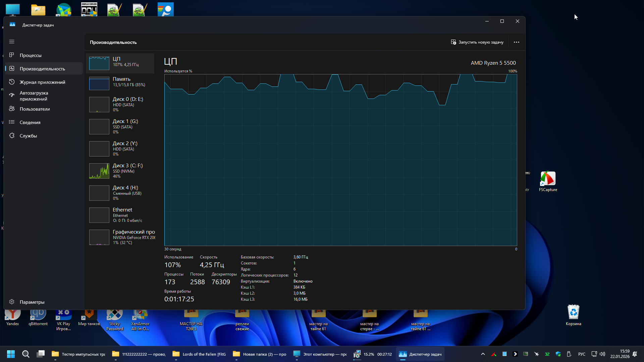Image resolution: width=644 pixels, height=362 pixels.
Task: Open the Users page icon
Action: [12, 109]
